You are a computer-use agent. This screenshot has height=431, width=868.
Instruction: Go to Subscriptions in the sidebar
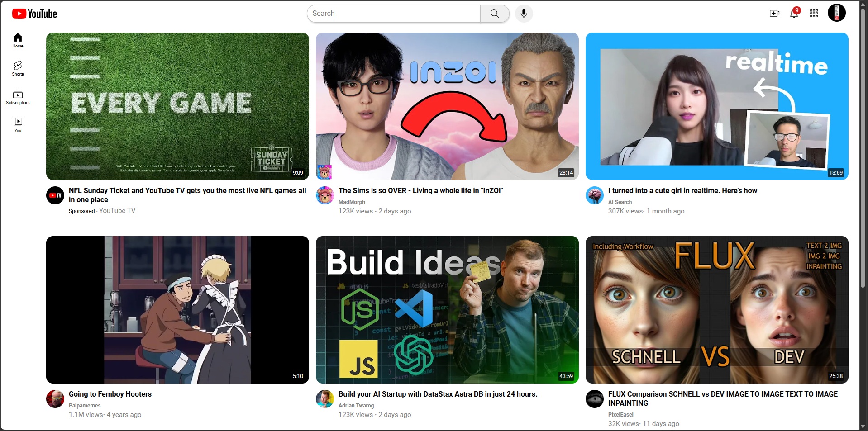pos(18,97)
